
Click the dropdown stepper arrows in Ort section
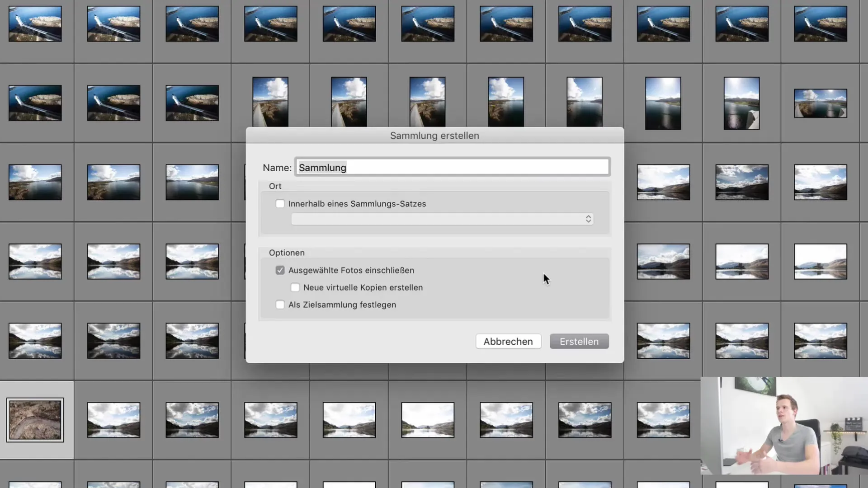click(588, 219)
